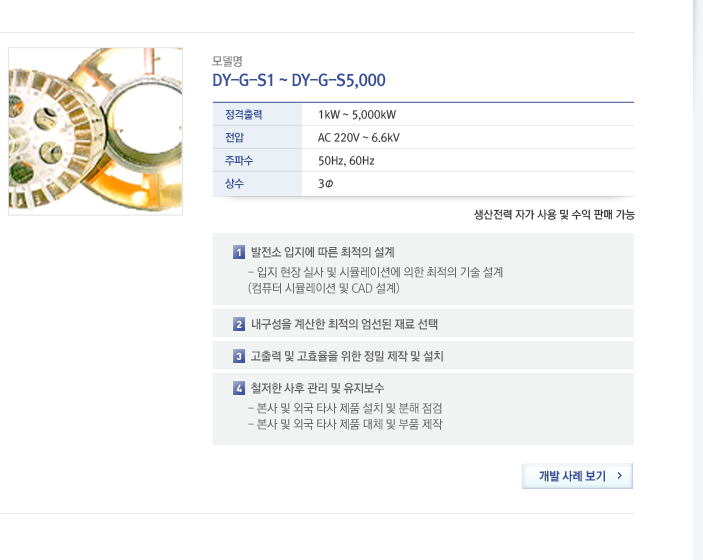The height and width of the screenshot is (560, 703).
Task: Click the 정격출력 row label
Action: coord(243,115)
